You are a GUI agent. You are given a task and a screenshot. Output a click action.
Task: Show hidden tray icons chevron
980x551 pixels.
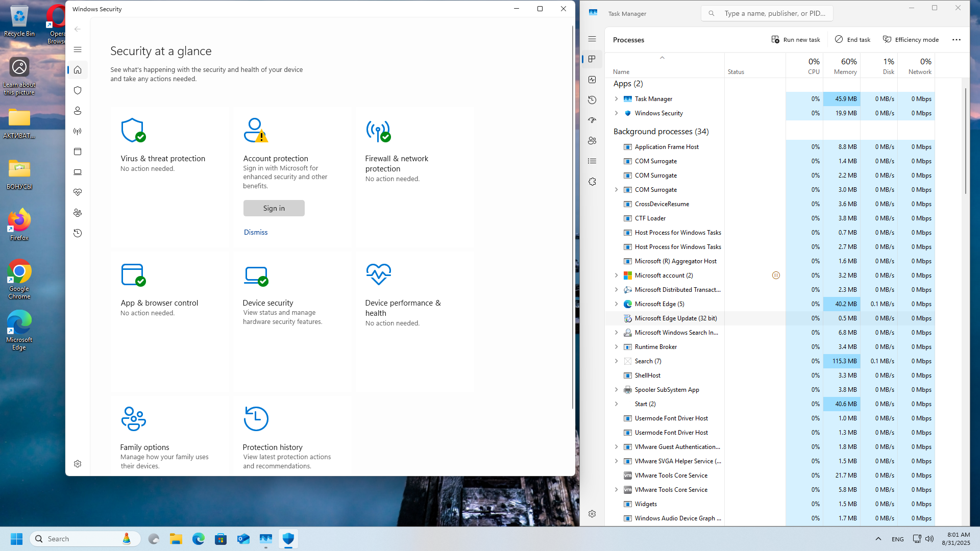tap(878, 539)
